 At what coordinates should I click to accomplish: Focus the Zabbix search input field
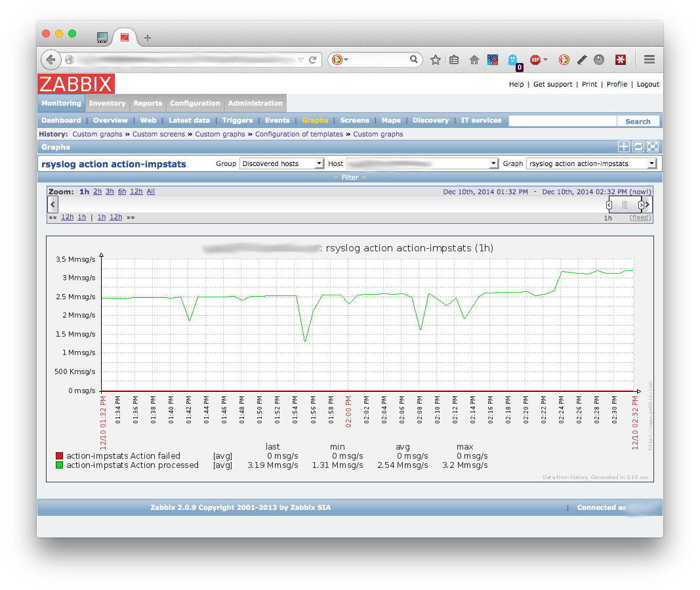(563, 121)
